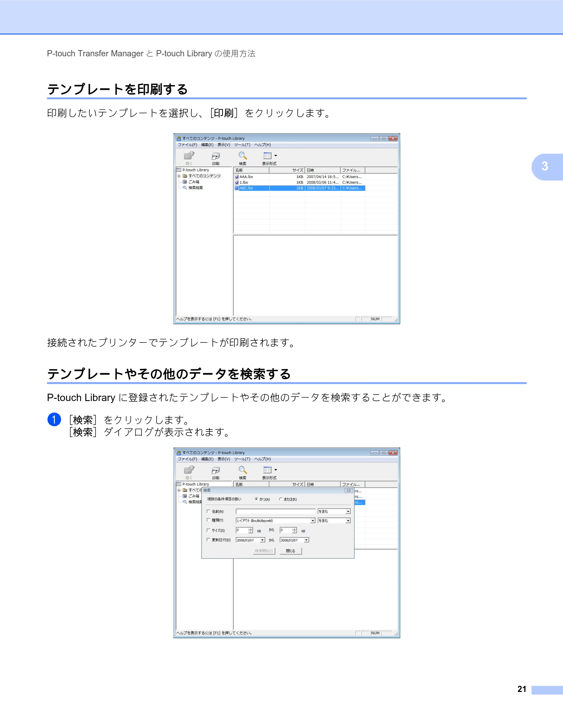The width and height of the screenshot is (563, 728).
Task: Open the first 2008/03/07 date dropdown
Action: (x=263, y=540)
